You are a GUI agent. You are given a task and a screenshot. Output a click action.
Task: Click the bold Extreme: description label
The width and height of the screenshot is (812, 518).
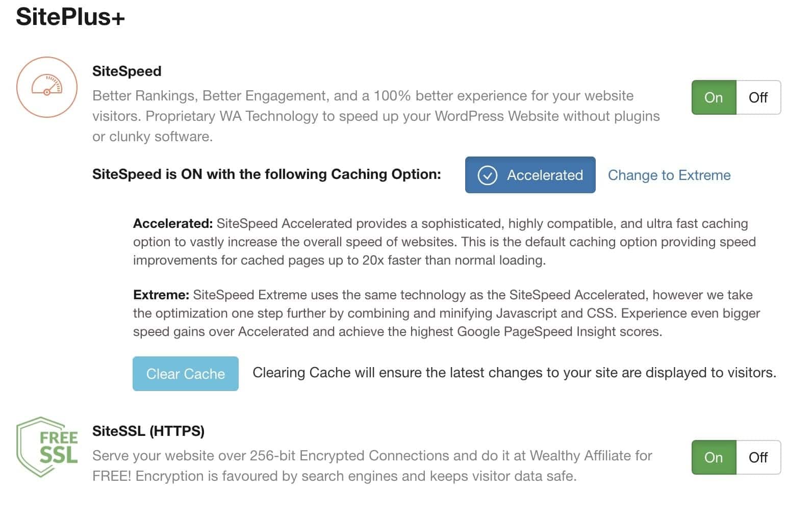(x=161, y=295)
